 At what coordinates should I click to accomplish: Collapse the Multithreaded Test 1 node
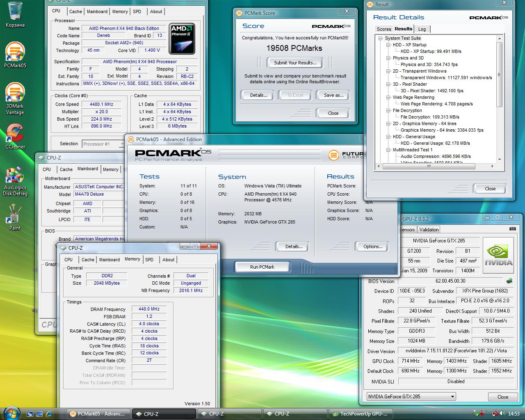click(388, 150)
